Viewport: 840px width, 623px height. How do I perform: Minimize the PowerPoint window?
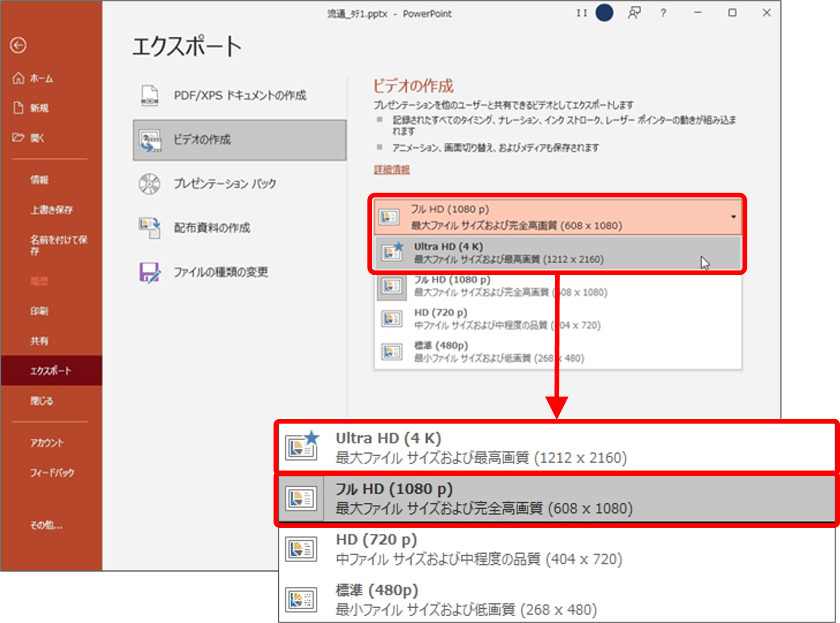pyautogui.click(x=698, y=13)
